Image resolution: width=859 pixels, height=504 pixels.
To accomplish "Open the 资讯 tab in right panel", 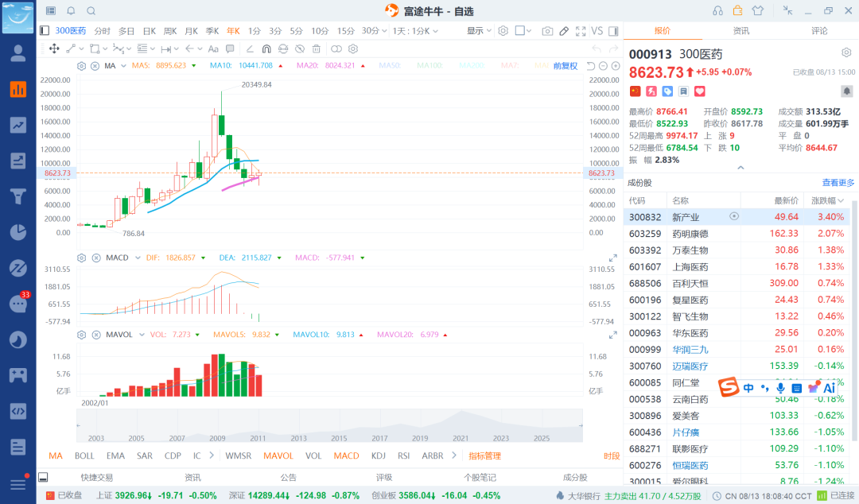I will tap(741, 31).
